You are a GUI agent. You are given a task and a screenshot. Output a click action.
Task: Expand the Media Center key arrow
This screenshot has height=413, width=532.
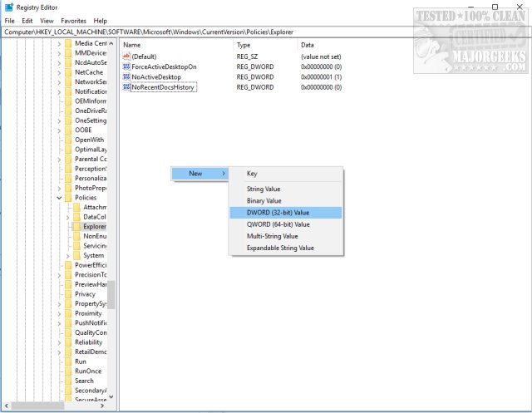(59, 43)
